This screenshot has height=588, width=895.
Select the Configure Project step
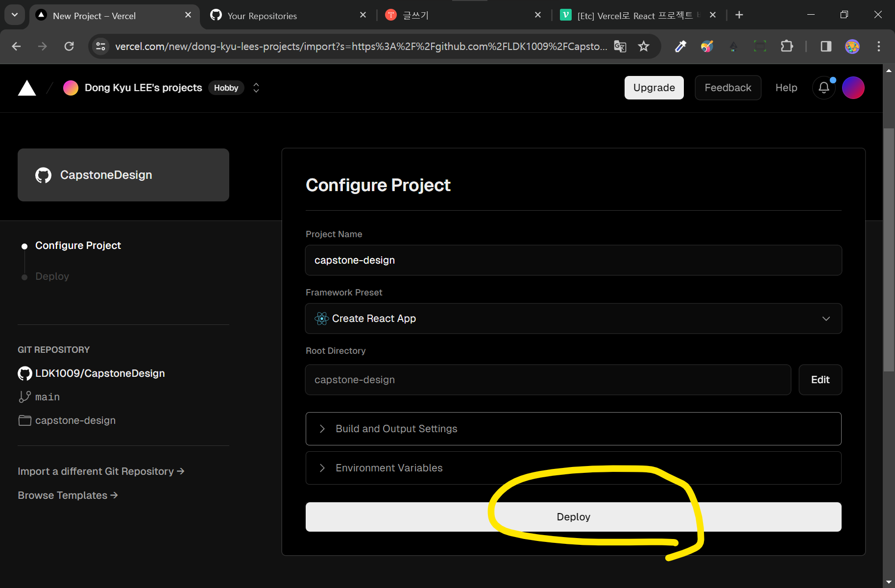click(78, 245)
